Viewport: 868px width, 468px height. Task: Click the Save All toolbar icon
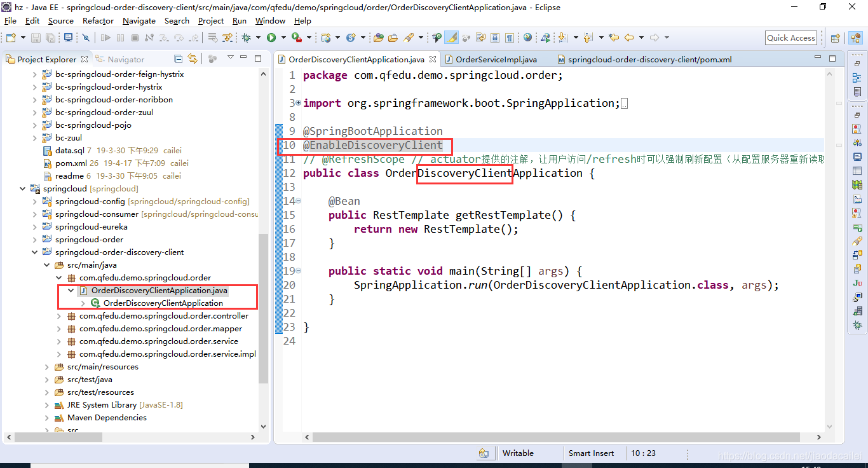click(x=50, y=38)
